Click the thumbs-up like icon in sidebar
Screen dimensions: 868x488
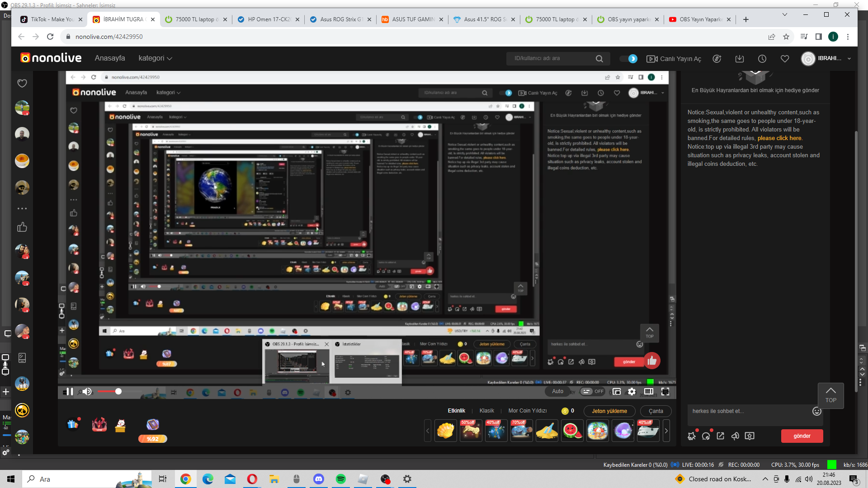22,227
